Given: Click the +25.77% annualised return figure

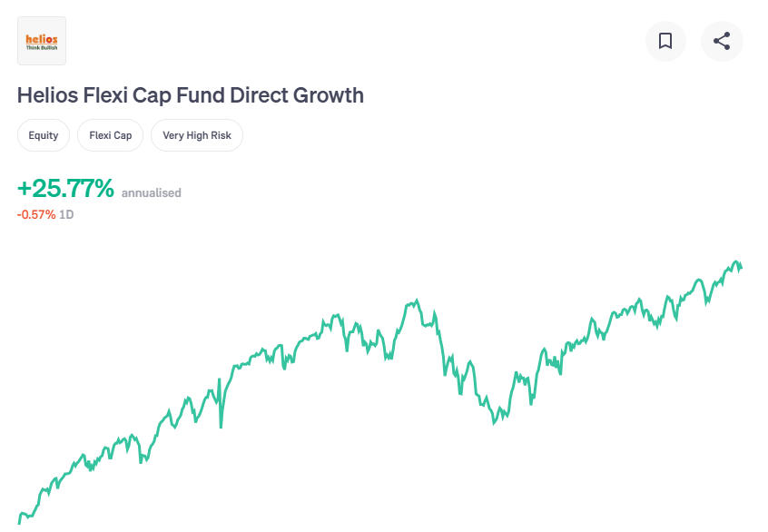Looking at the screenshot, I should (x=66, y=189).
